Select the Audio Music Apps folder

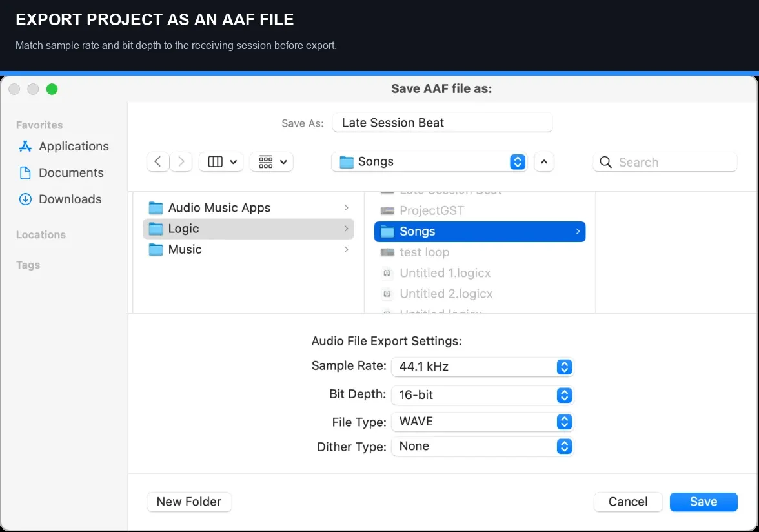248,208
